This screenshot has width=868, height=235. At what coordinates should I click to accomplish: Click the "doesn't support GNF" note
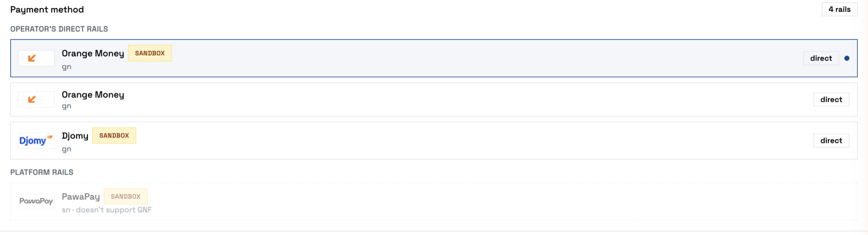[x=114, y=210]
